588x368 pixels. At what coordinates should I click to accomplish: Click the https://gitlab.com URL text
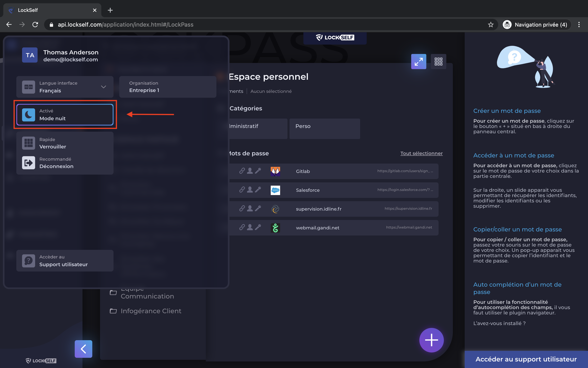pyautogui.click(x=405, y=171)
